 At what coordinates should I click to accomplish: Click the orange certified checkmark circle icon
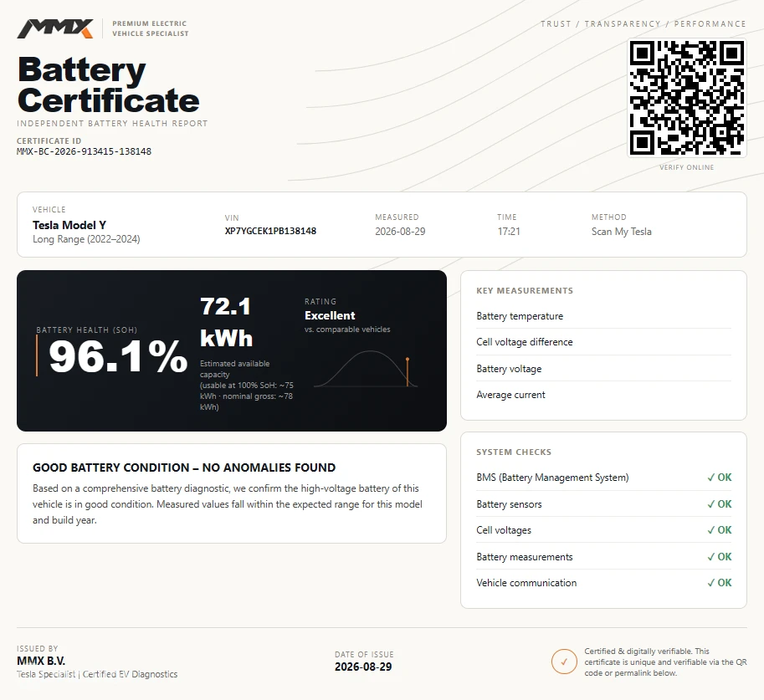point(564,662)
